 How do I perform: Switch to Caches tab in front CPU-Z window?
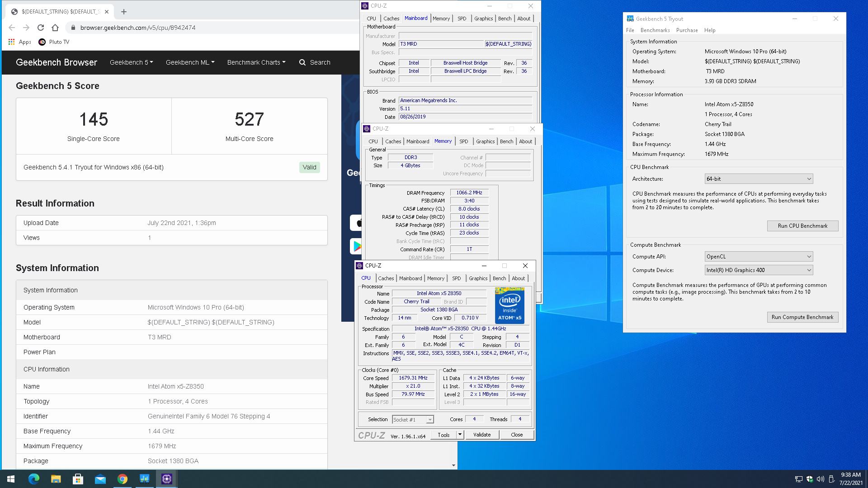(x=386, y=278)
